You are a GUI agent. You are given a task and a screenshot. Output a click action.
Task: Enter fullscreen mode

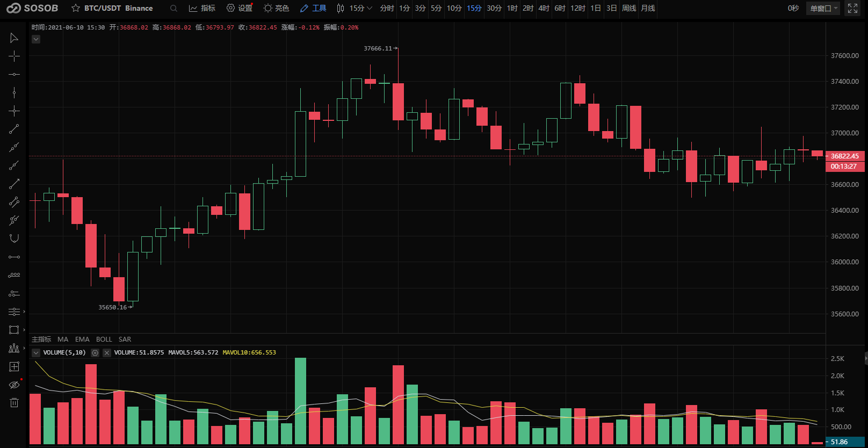pyautogui.click(x=852, y=8)
